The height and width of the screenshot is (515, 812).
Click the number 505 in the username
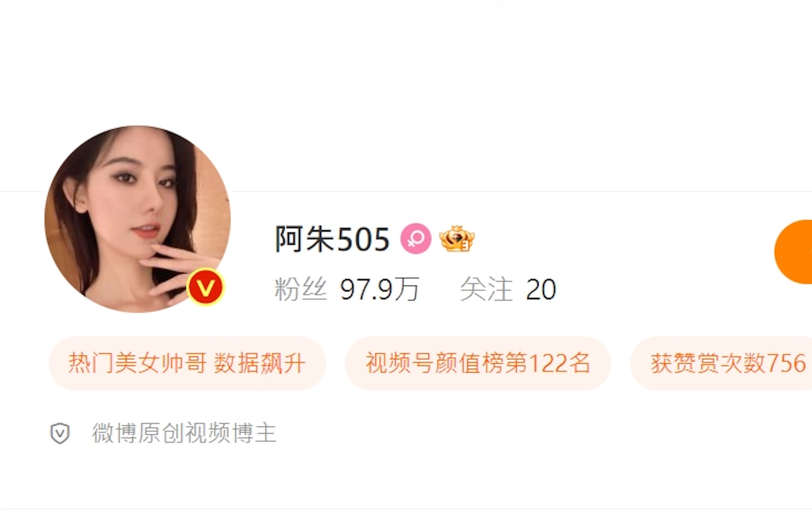(x=364, y=240)
